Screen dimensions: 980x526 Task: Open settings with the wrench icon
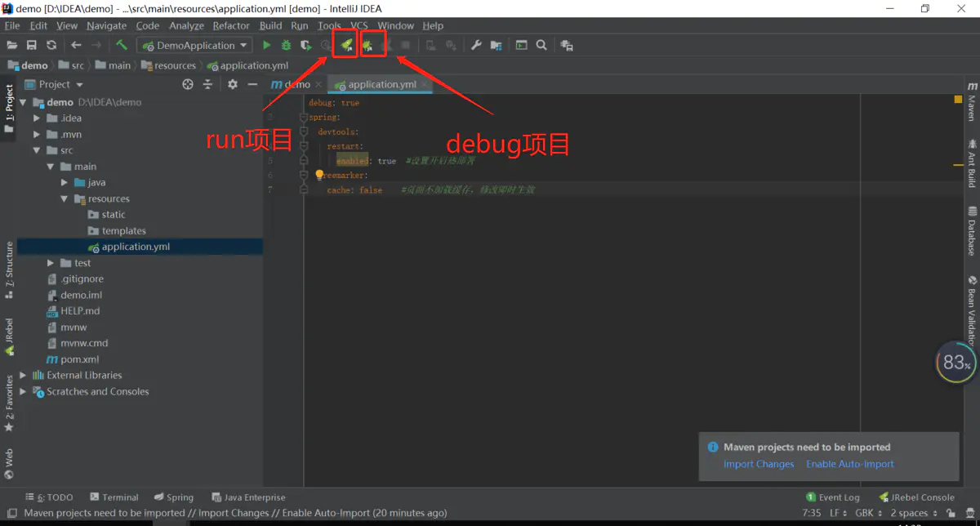tap(476, 46)
